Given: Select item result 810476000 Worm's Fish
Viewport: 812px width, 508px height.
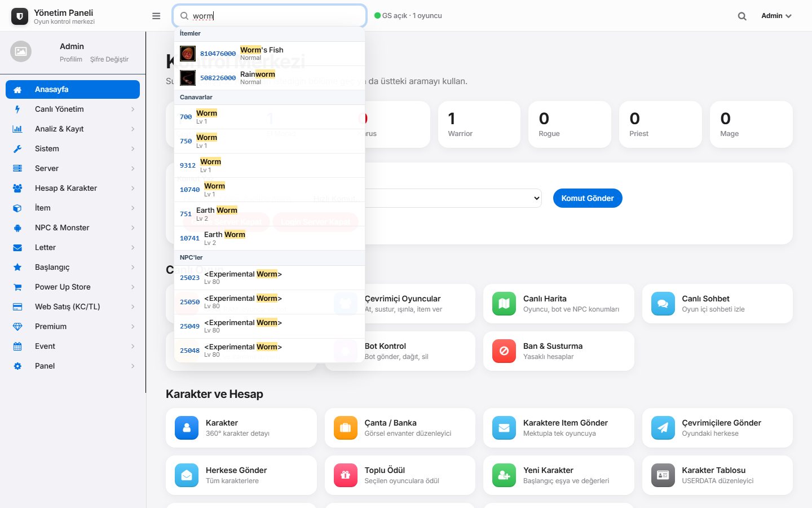Looking at the screenshot, I should [270, 54].
